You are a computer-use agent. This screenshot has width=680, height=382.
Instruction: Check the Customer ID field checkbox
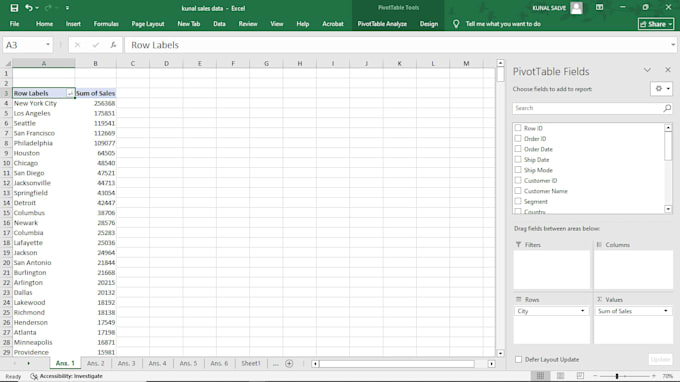tap(518, 180)
